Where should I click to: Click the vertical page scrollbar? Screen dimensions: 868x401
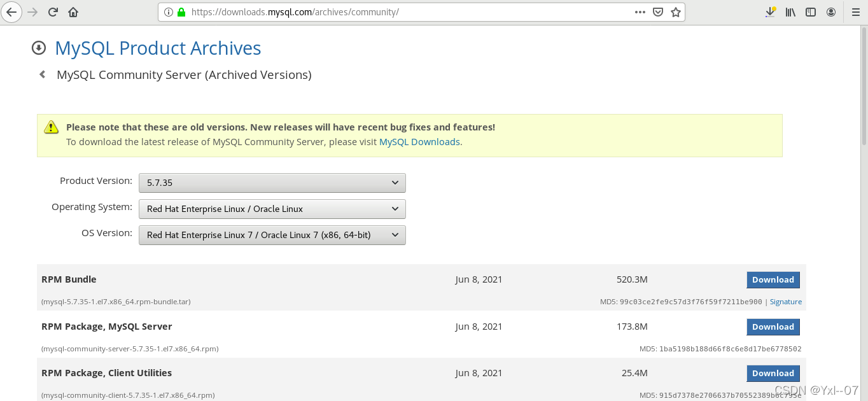click(x=864, y=86)
